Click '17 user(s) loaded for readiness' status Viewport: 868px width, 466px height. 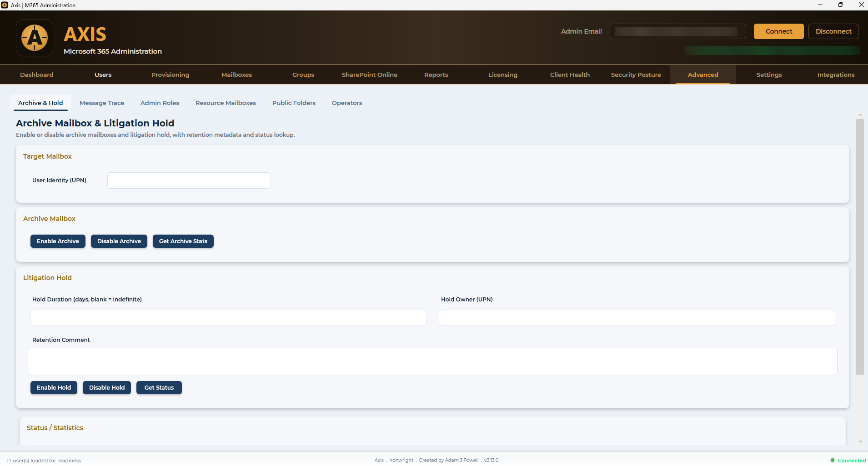(x=44, y=461)
